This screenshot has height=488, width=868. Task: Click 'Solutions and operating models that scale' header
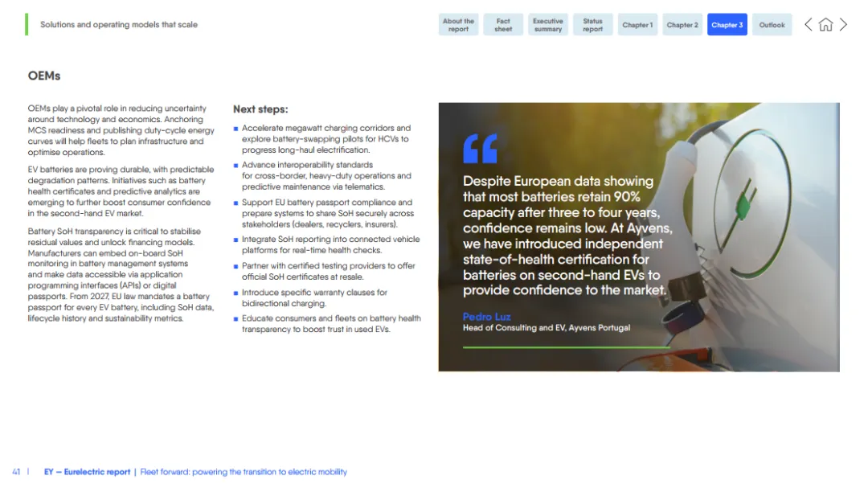click(118, 25)
